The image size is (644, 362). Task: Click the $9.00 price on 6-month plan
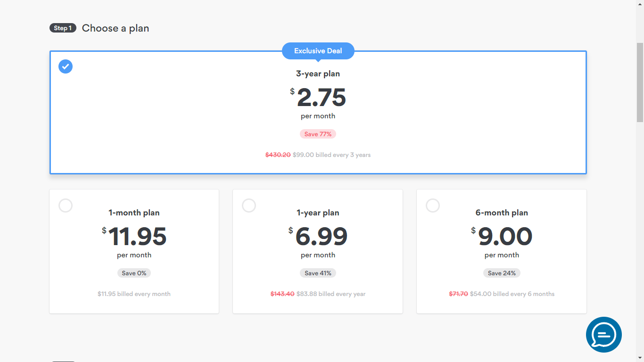coord(504,237)
